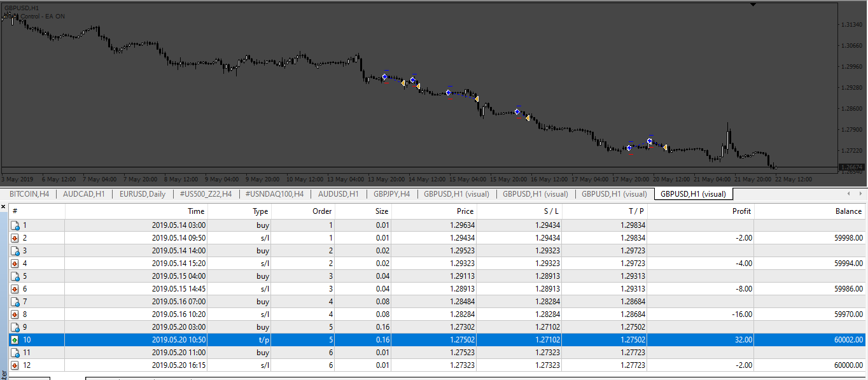Viewport: 868px width, 380px height.
Task: Click the stop-loss icon in row 2
Action: 15,238
